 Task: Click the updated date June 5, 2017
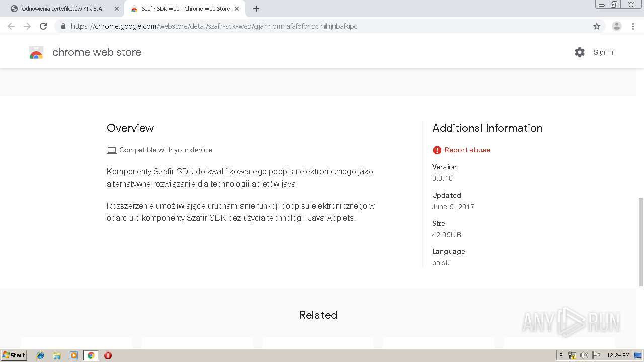(x=453, y=207)
